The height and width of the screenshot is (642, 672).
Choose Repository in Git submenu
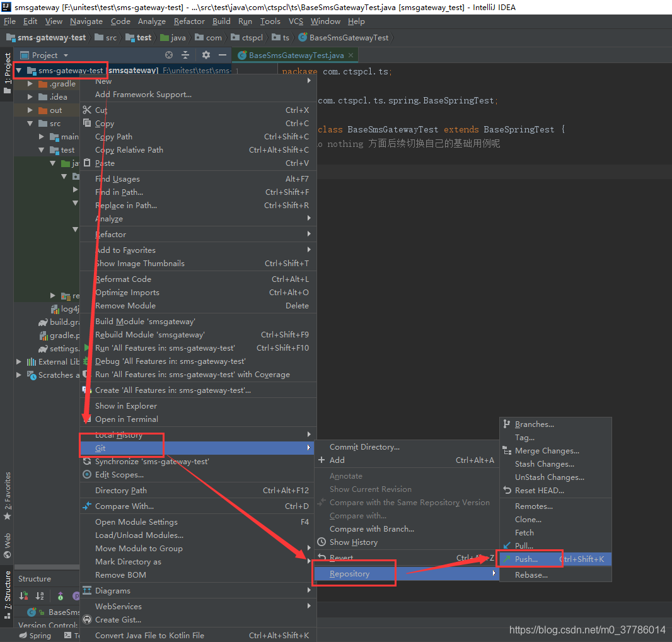coord(407,573)
